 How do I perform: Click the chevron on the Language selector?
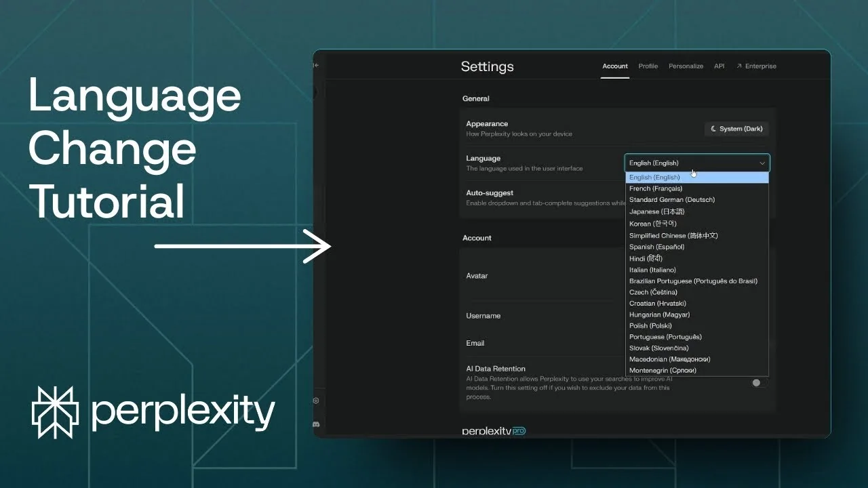762,163
